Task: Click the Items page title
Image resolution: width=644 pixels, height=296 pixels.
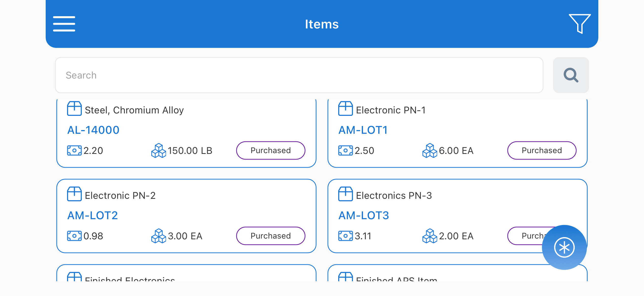Action: (322, 24)
